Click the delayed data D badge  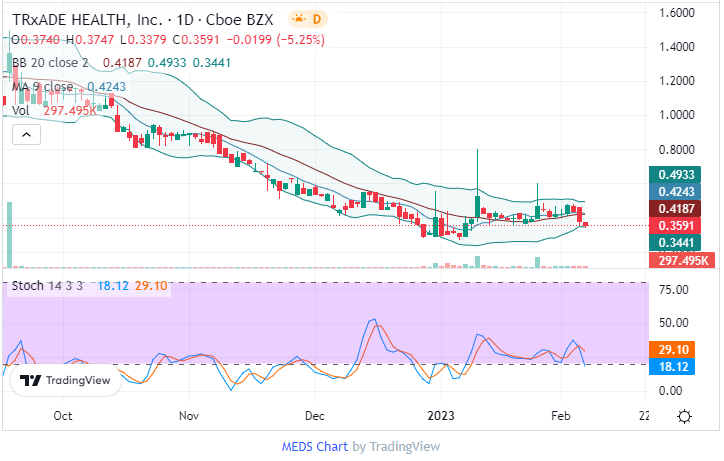point(317,19)
